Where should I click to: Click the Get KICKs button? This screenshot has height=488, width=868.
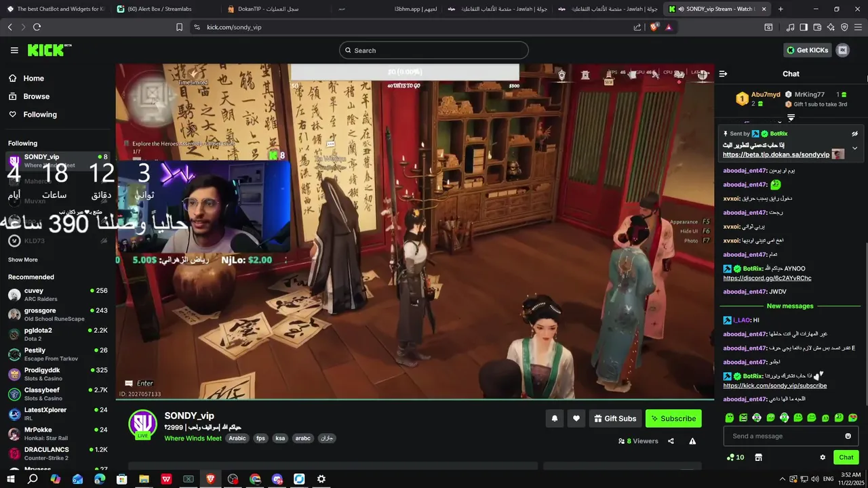point(808,50)
